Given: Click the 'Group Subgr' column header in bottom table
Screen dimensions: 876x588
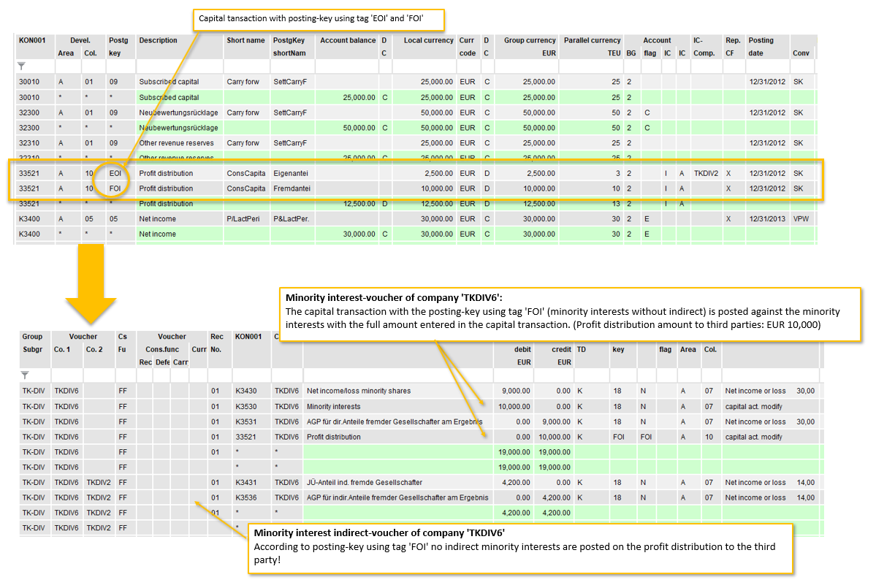Looking at the screenshot, I should click(x=32, y=343).
